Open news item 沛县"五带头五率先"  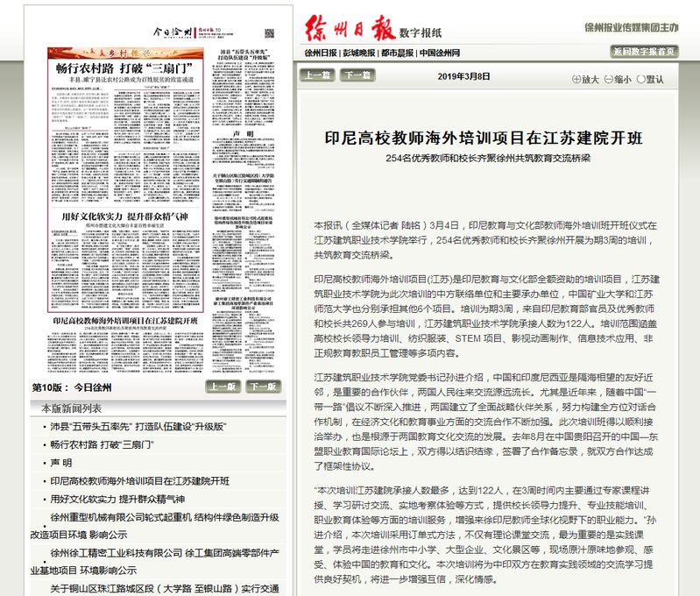(x=138, y=426)
